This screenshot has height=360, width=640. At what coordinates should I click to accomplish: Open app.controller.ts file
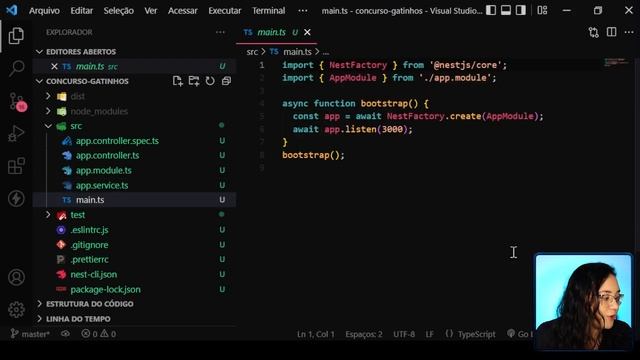pyautogui.click(x=107, y=156)
